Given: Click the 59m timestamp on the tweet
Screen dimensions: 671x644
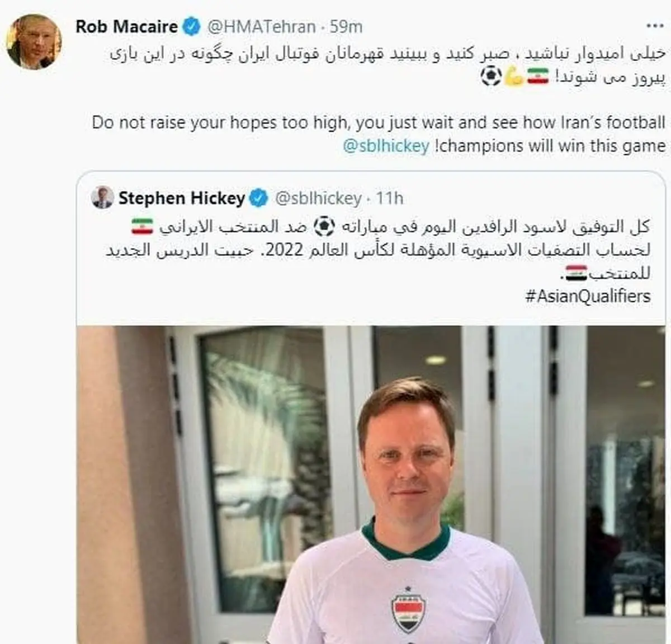Looking at the screenshot, I should (346, 26).
